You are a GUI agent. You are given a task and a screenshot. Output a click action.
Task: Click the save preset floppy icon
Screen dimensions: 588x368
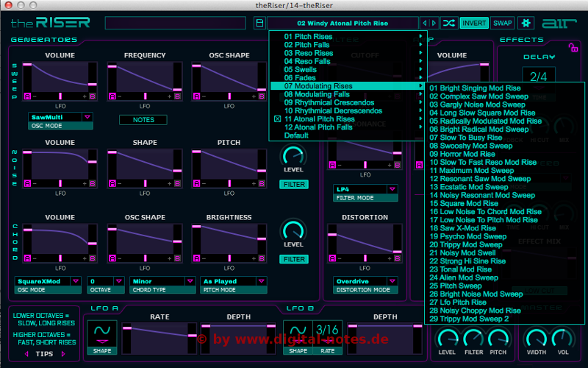click(259, 23)
